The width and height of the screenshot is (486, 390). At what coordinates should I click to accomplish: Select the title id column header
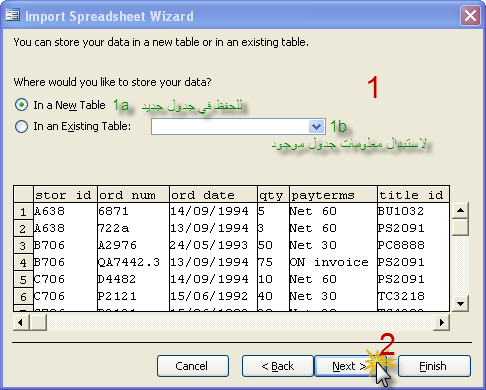click(413, 194)
